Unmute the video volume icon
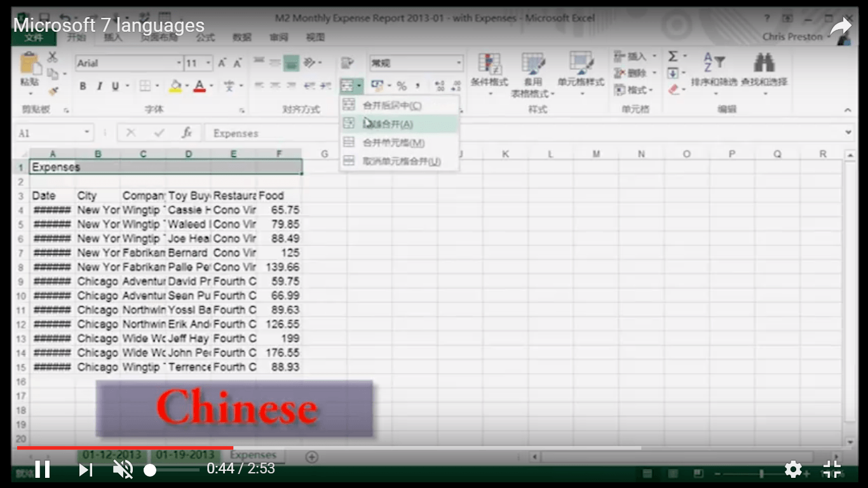This screenshot has width=868, height=488. click(123, 469)
